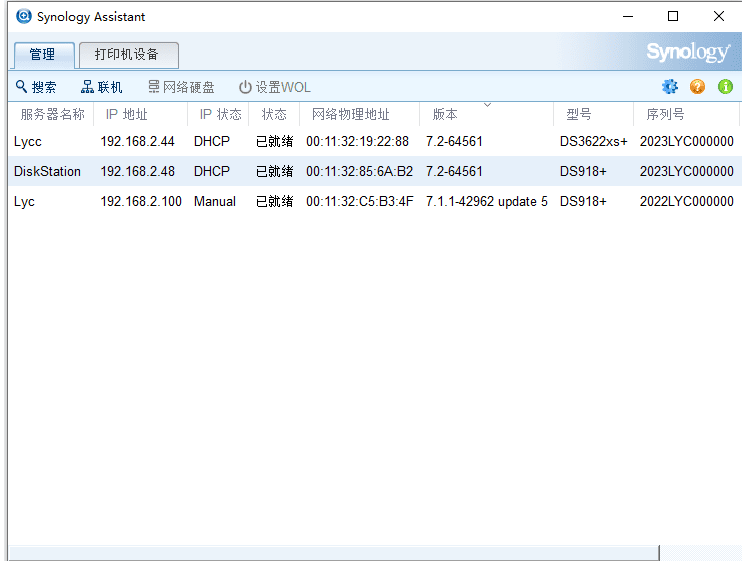Image resolution: width=742 pixels, height=561 pixels.
Task: Sort by the IP 地址 column header
Action: coord(127,114)
